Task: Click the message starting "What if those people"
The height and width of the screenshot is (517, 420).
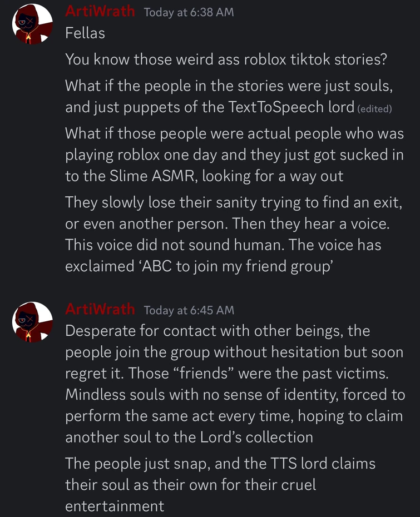Action: tap(234, 155)
